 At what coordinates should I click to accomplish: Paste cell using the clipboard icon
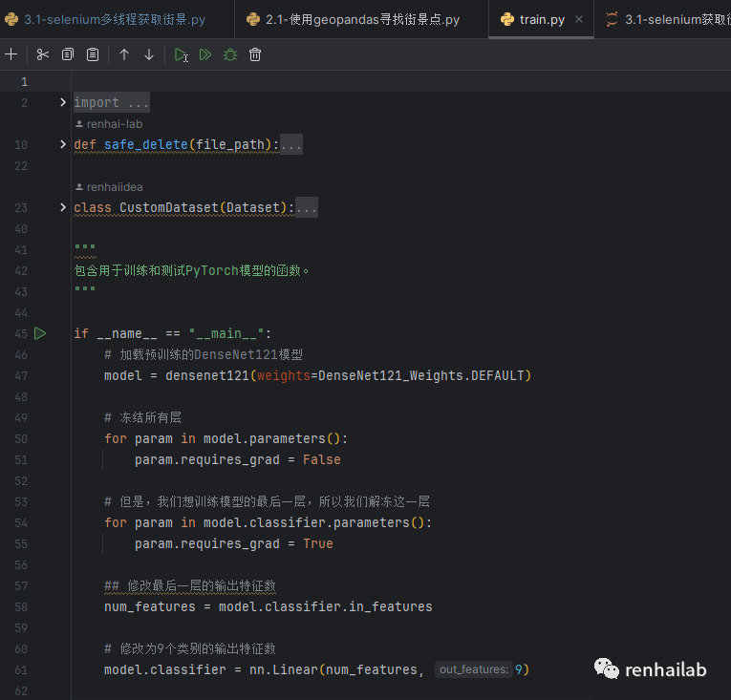pos(93,54)
